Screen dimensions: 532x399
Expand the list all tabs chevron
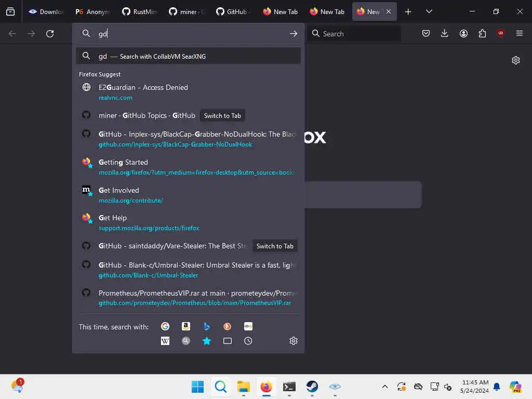click(x=429, y=11)
